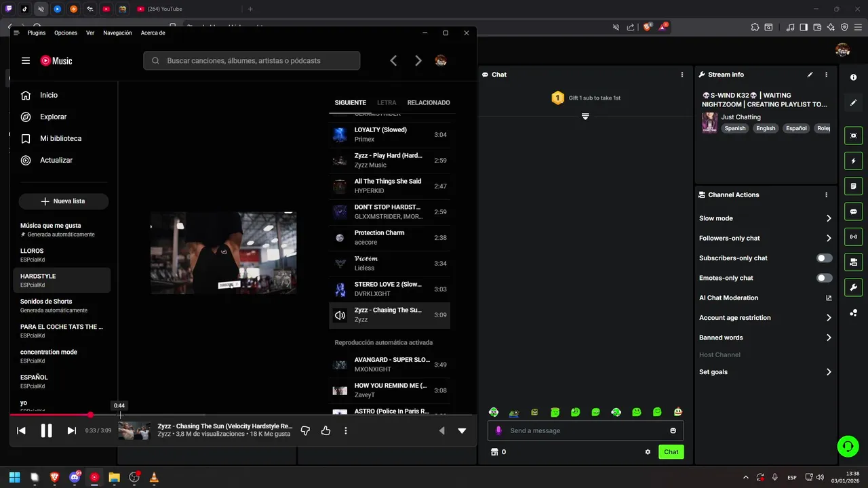Open the Acerca de menu
Screen dimensions: 868x488
click(x=153, y=33)
